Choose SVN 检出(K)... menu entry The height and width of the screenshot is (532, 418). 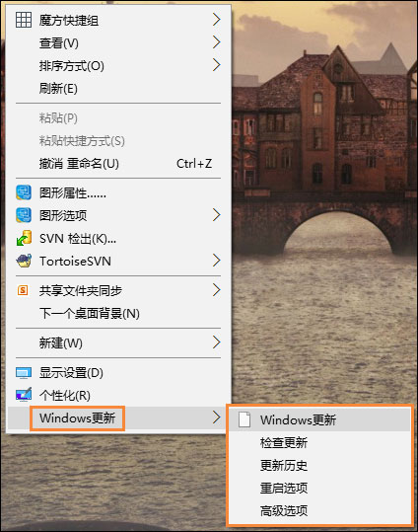click(x=118, y=239)
